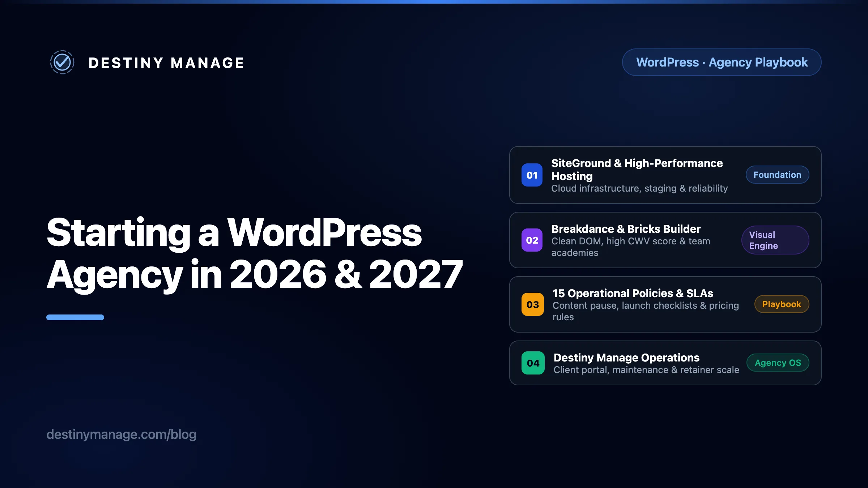
Task: Select the green Agency OS tag
Action: (x=778, y=363)
